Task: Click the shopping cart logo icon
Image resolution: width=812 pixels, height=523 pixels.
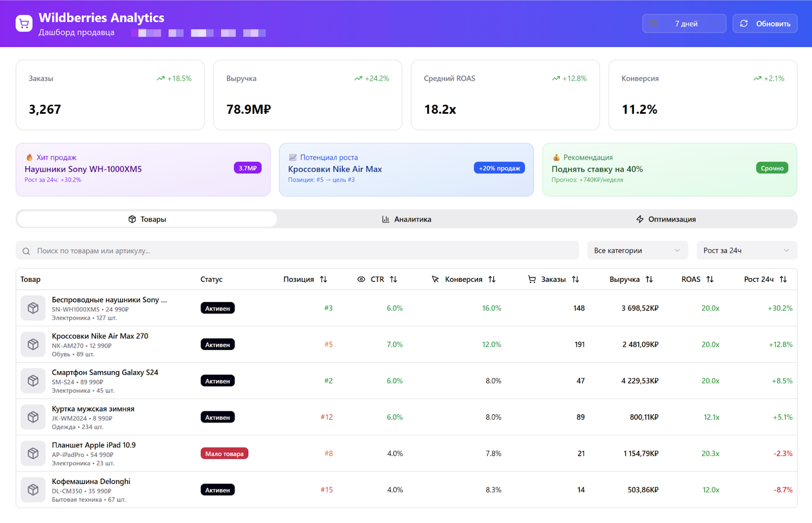Action: [24, 23]
